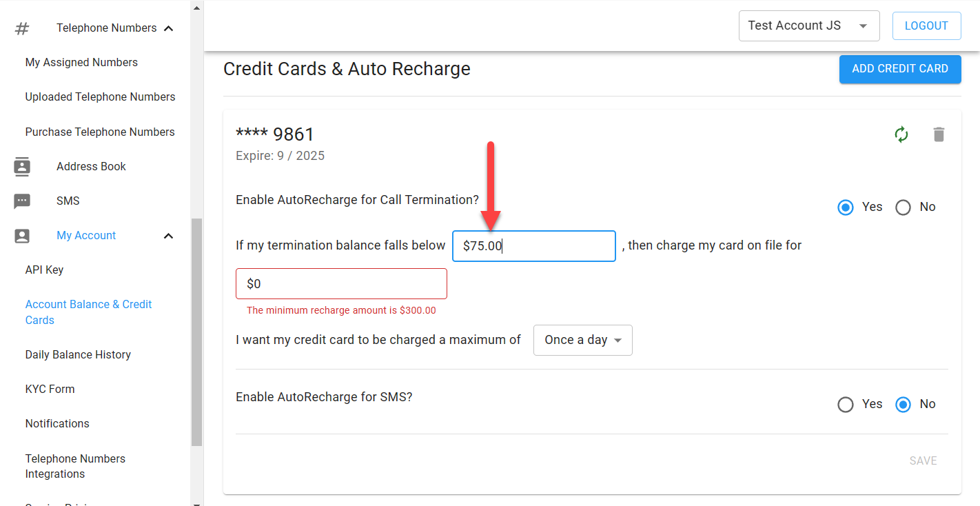Click the $0 recharge amount field

[341, 284]
